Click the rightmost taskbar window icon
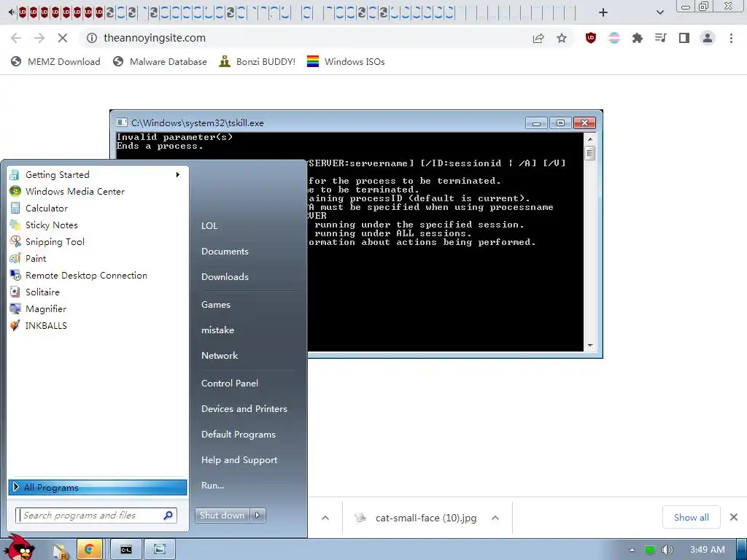 click(160, 550)
